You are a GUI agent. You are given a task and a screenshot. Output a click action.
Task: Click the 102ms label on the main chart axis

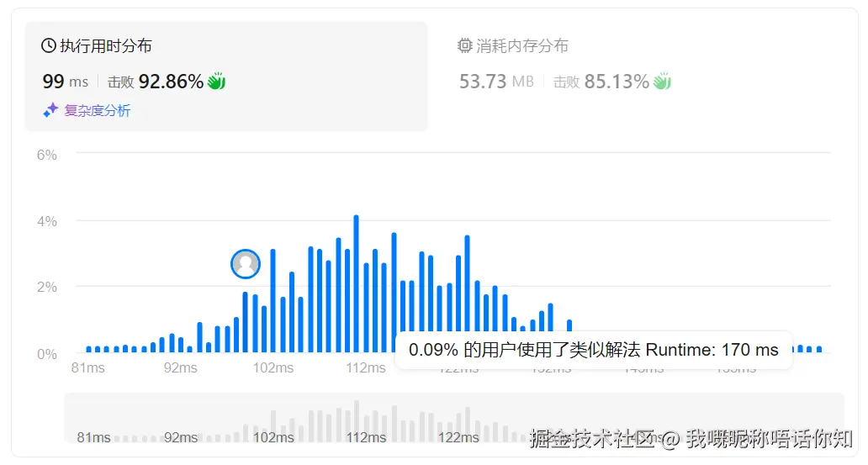(x=273, y=367)
